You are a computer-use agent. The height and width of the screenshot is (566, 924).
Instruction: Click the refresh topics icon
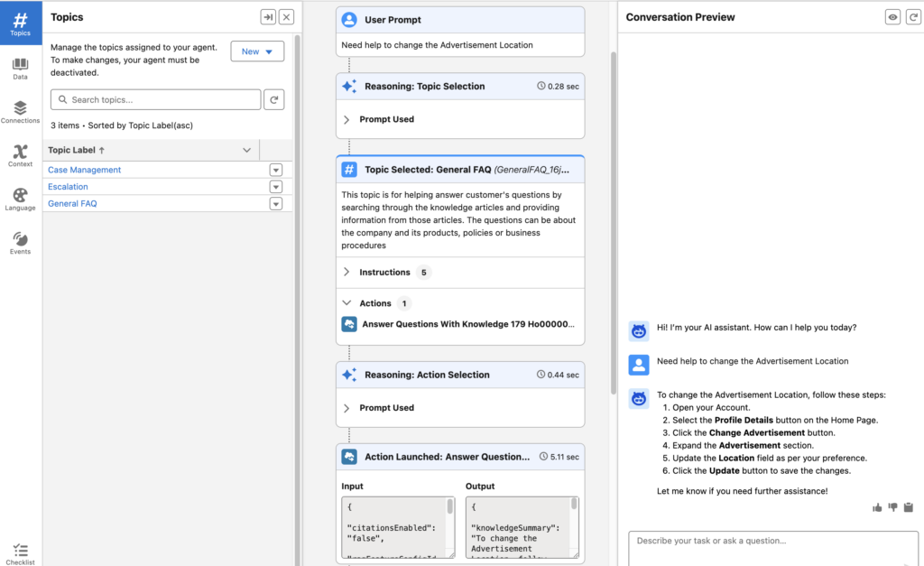tap(274, 100)
